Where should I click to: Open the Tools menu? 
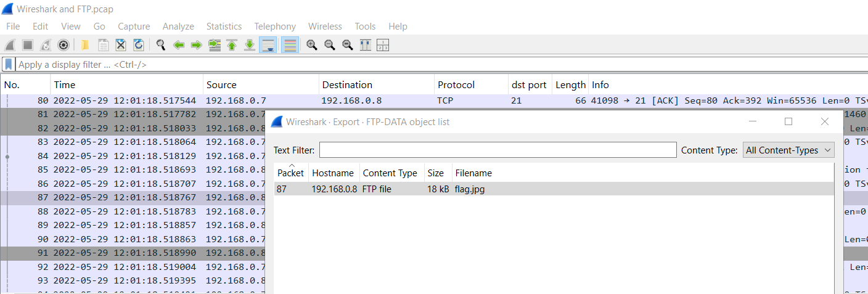coord(365,27)
